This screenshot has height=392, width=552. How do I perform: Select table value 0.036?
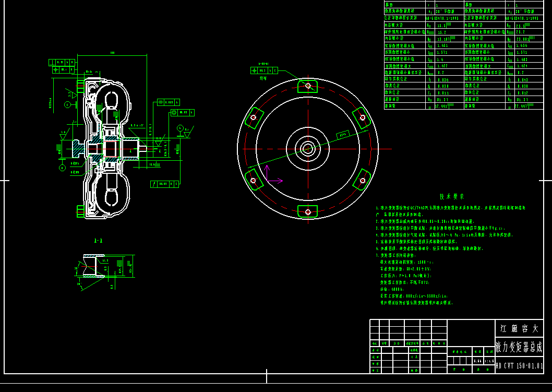[443, 80]
